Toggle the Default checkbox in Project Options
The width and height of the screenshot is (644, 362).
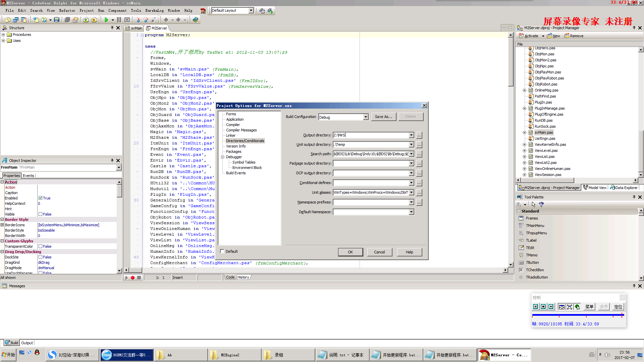tap(222, 251)
